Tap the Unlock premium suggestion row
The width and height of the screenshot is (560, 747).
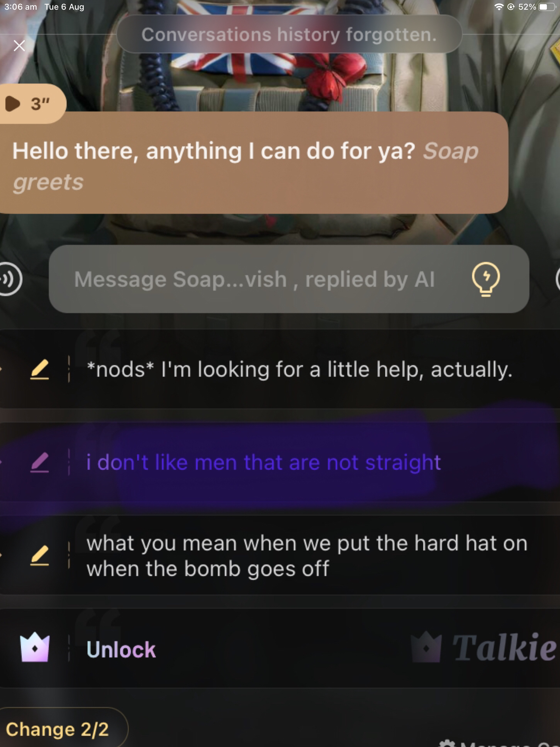point(280,648)
